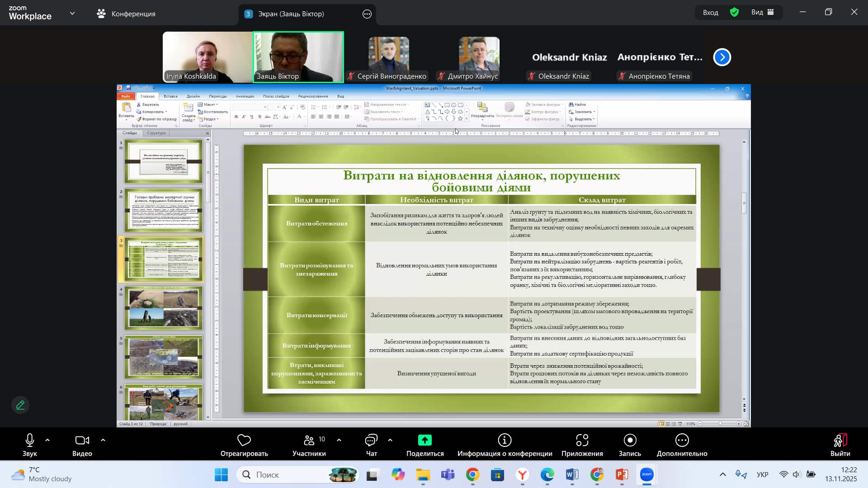Open Дополнительно more options icon

682,440
